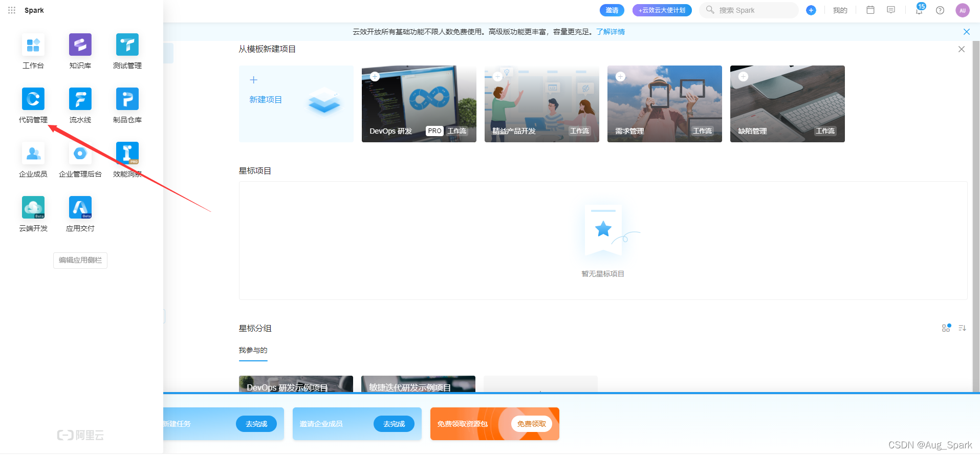The image size is (980, 455).
Task: Open the 应用交付 app delivery app
Action: pos(80,213)
